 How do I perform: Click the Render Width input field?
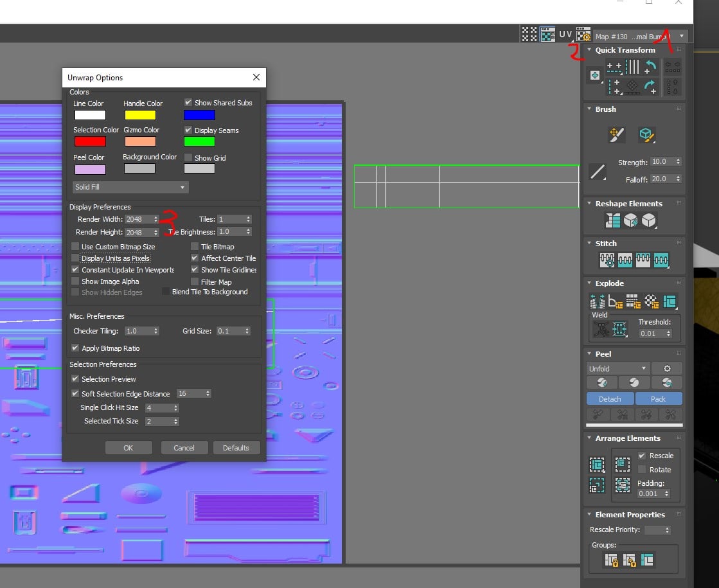[139, 219]
